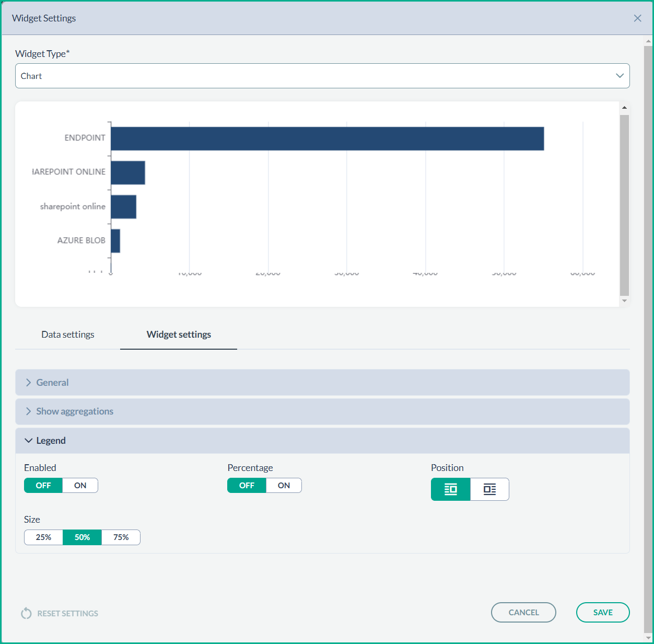Select the Widget settings tab
Viewport: 654px width, 644px height.
click(x=179, y=335)
